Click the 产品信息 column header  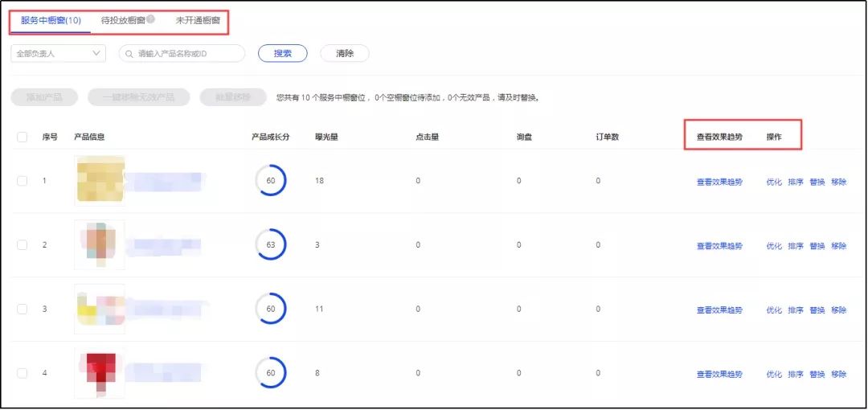(x=90, y=137)
